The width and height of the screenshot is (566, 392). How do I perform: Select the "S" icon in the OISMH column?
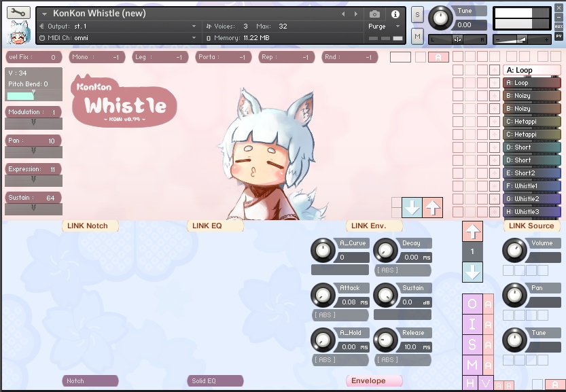point(471,345)
